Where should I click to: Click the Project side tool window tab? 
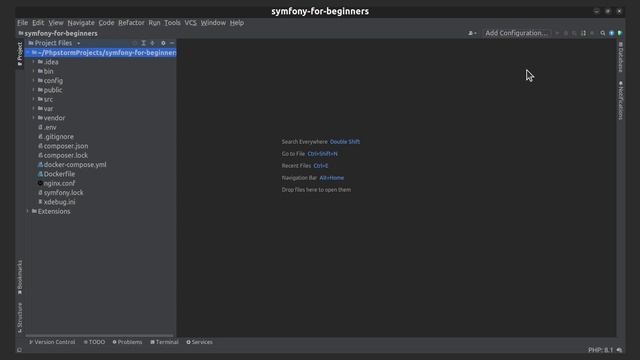(x=20, y=54)
